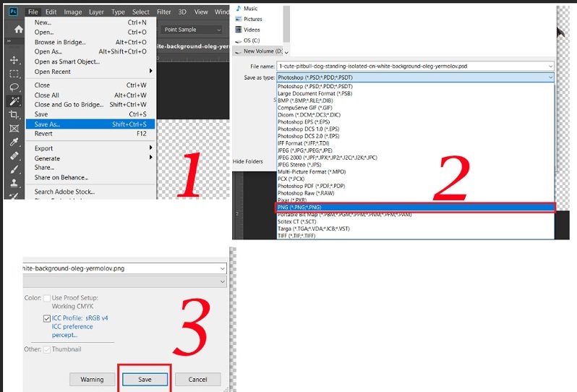Choose Search Adobe Stock... menu entry

90,192
